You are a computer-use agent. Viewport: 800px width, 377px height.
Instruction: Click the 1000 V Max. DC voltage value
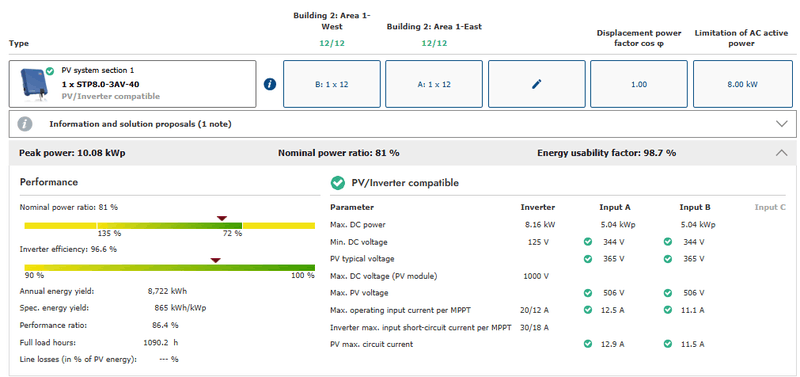point(536,276)
